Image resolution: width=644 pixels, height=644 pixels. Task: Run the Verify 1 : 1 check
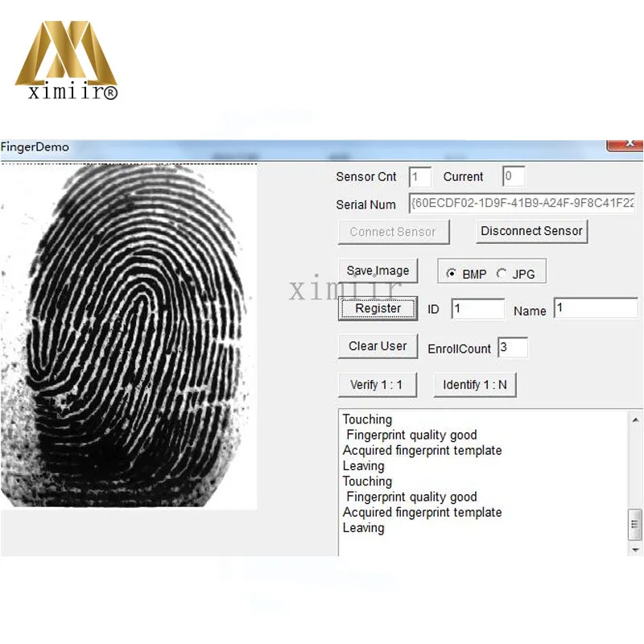point(377,385)
